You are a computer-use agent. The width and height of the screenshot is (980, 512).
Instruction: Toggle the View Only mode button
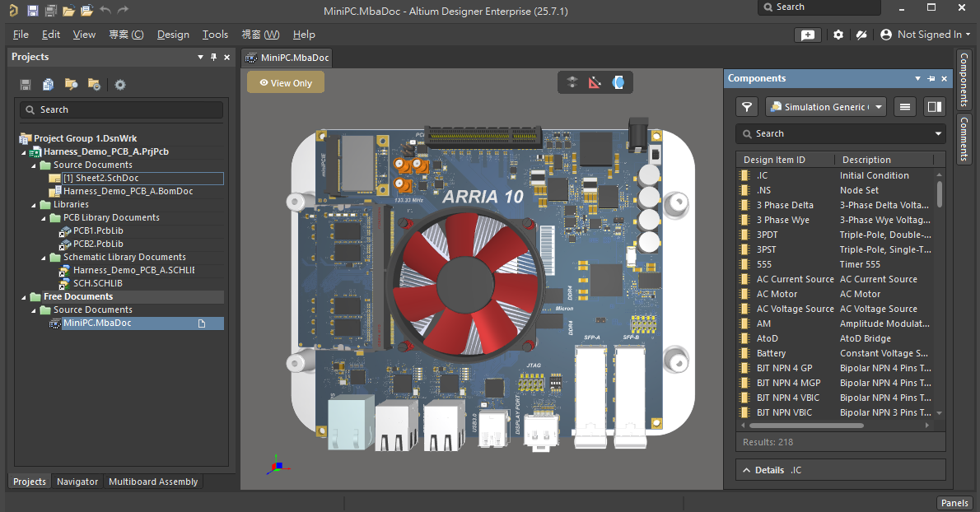tap(286, 82)
